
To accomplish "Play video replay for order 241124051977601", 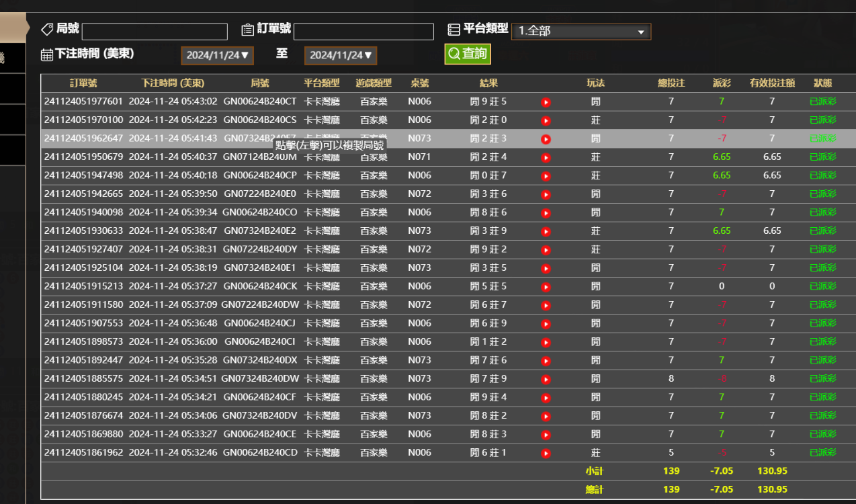I will pos(546,102).
